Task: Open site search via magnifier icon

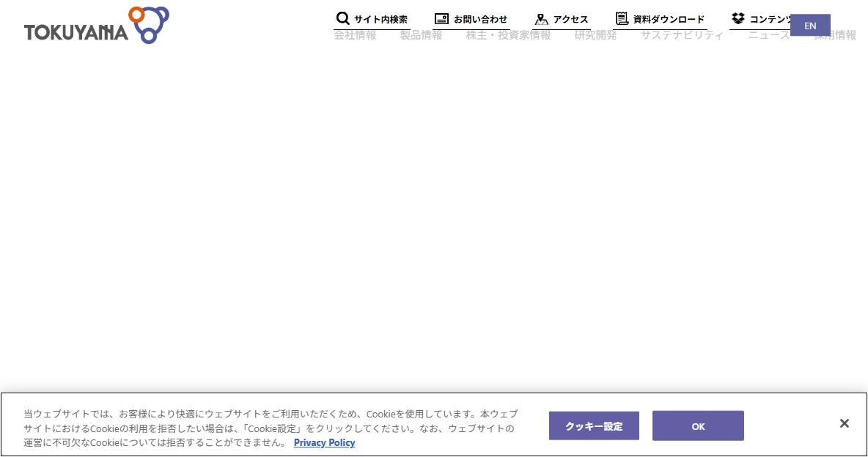Action: pos(343,18)
